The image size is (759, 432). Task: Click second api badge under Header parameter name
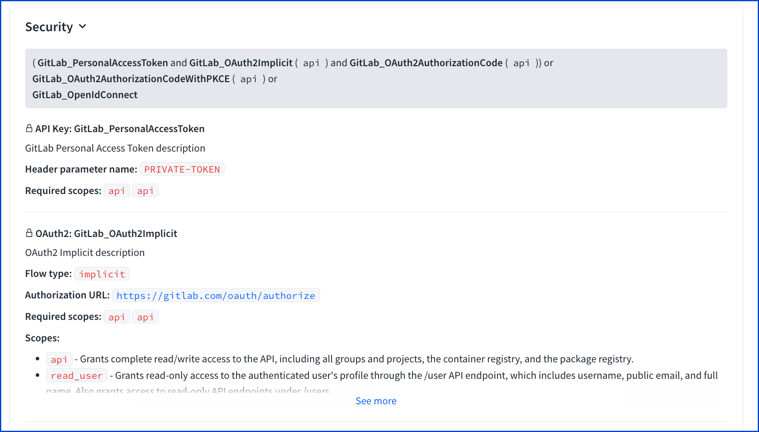click(x=145, y=191)
